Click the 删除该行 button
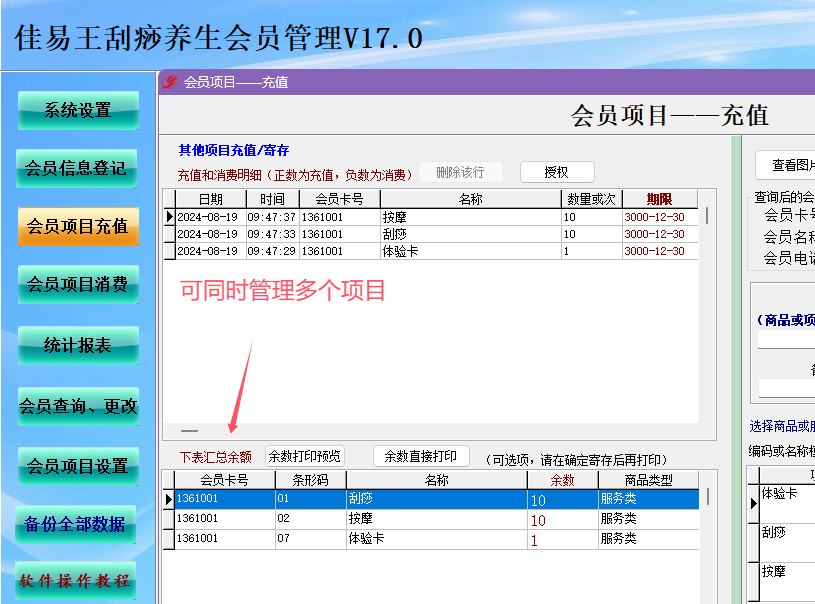Viewport: 815px width, 604px height. pos(461,172)
